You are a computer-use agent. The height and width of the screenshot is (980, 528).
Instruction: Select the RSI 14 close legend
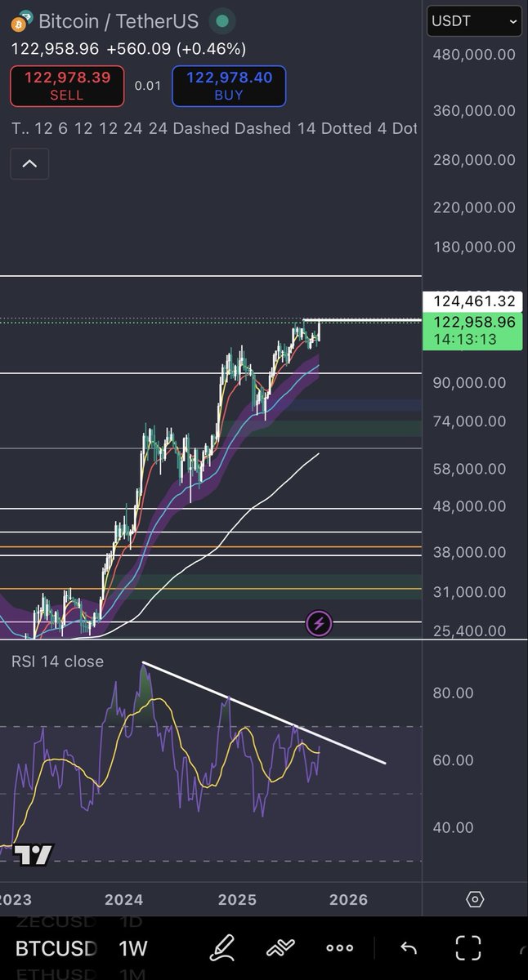[x=57, y=661]
